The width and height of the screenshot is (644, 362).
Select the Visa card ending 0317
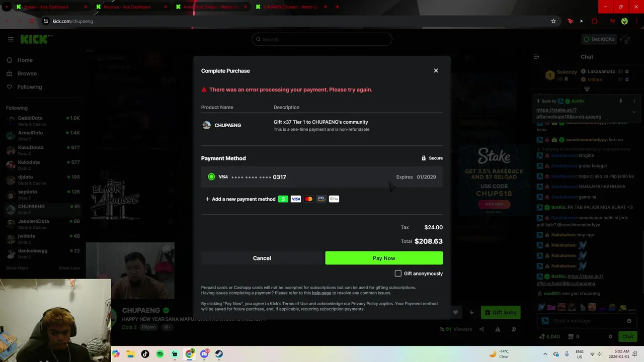pyautogui.click(x=322, y=177)
